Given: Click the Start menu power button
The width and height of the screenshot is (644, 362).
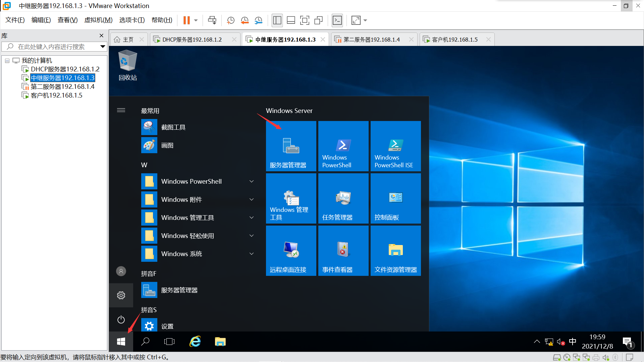Looking at the screenshot, I should pos(121,319).
